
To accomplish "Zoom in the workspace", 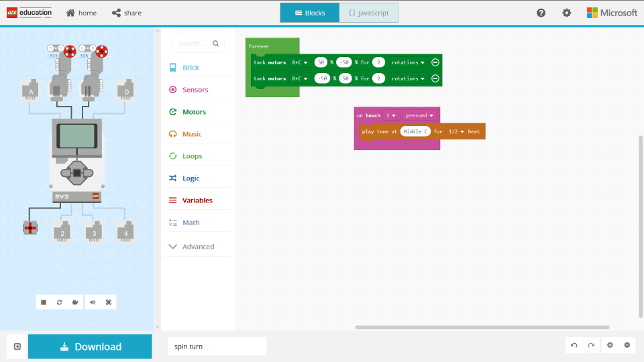I will [x=610, y=345].
